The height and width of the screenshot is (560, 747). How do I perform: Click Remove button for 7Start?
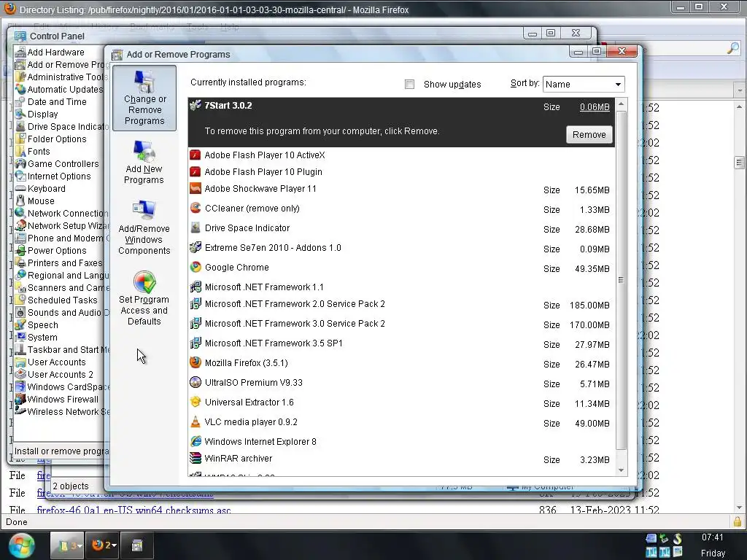pyautogui.click(x=589, y=135)
